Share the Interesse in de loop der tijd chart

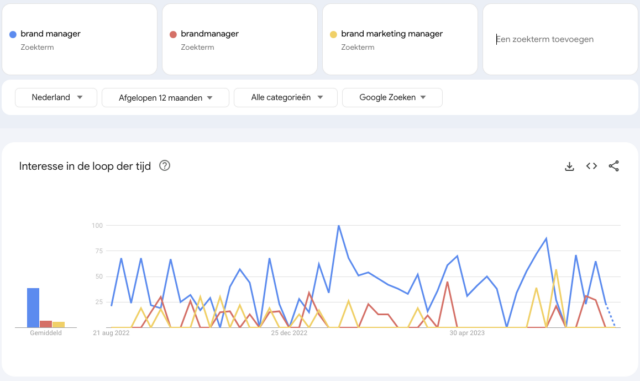(x=613, y=166)
